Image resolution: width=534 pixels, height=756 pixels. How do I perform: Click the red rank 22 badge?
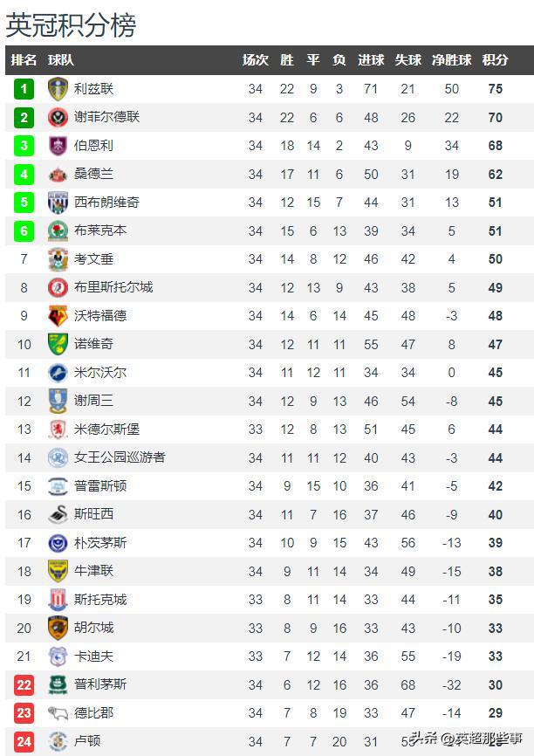point(24,684)
